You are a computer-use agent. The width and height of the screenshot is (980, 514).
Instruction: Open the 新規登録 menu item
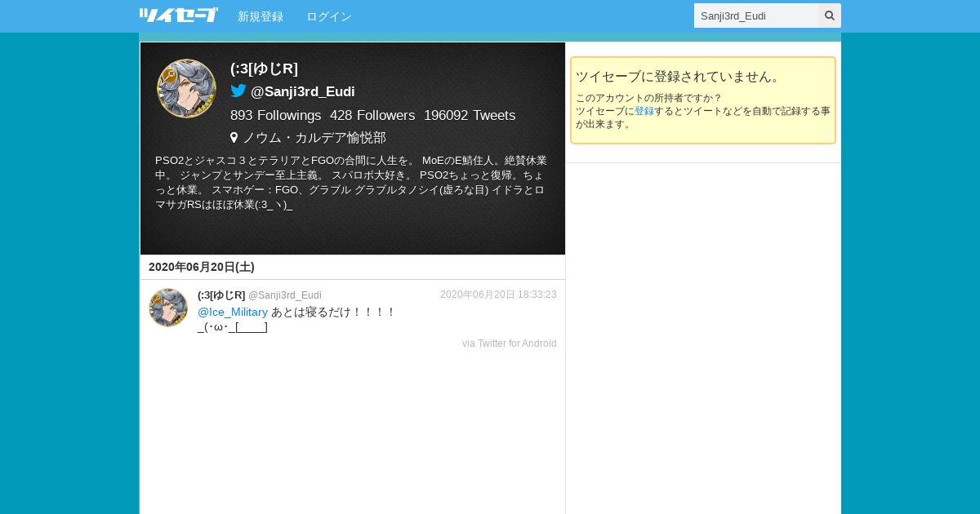click(x=261, y=16)
